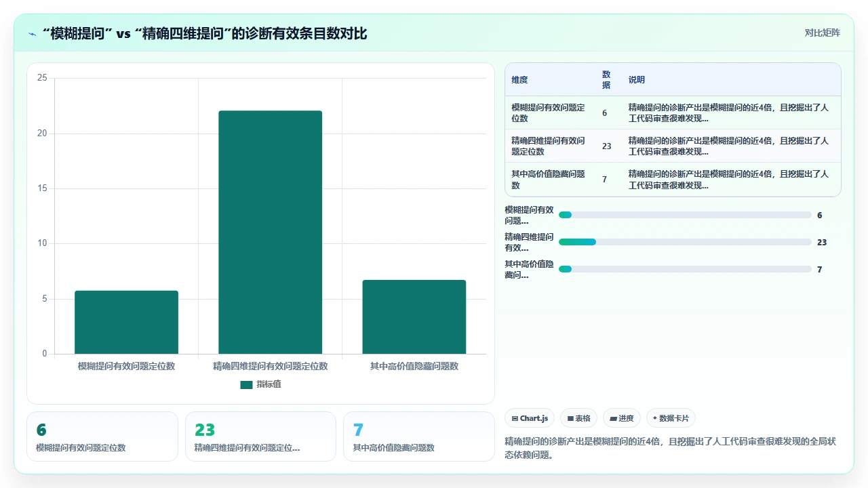Click the table data value 7
Image resolution: width=868 pixels, height=488 pixels.
605,179
